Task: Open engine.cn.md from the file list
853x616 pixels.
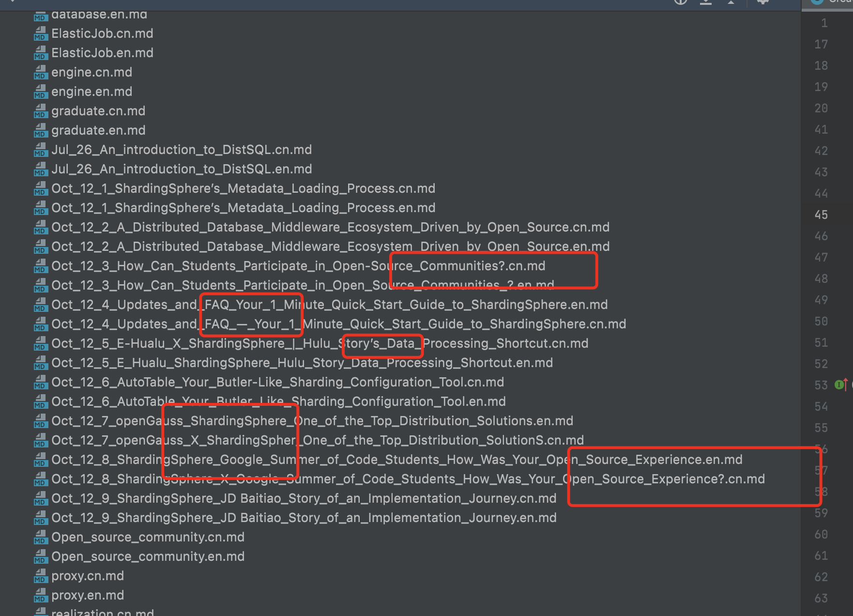Action: pyautogui.click(x=91, y=72)
